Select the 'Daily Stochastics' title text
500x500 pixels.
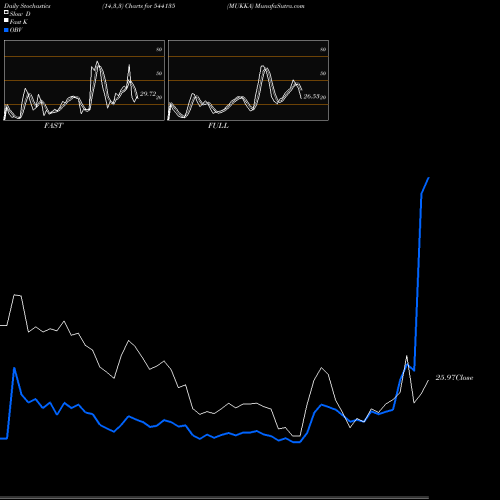pyautogui.click(x=27, y=6)
